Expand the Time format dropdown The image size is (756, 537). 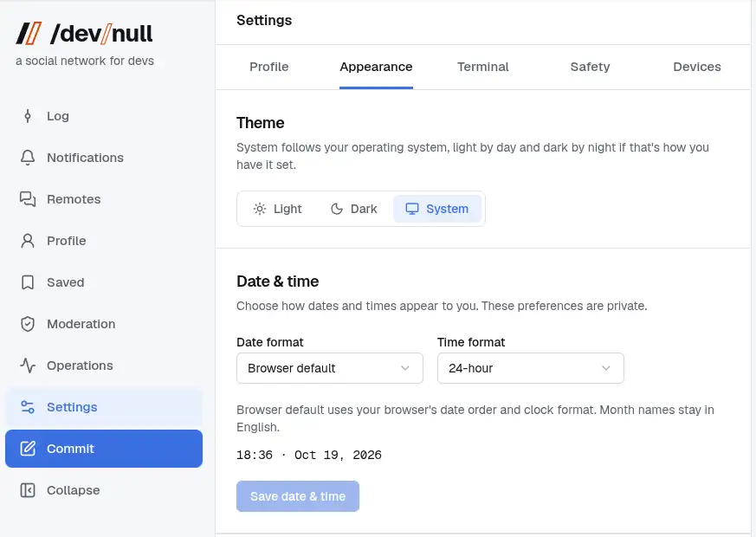pos(530,368)
